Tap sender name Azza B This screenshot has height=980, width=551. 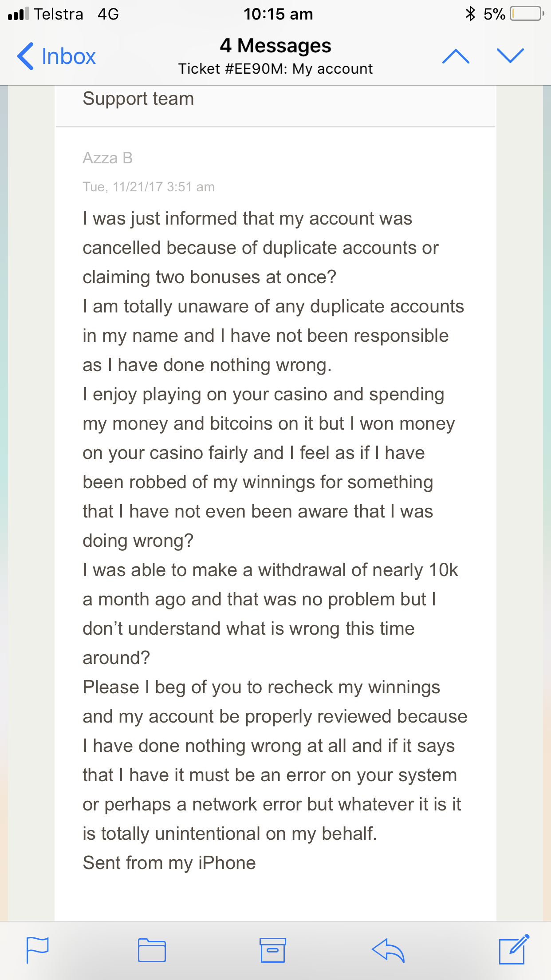click(x=107, y=158)
